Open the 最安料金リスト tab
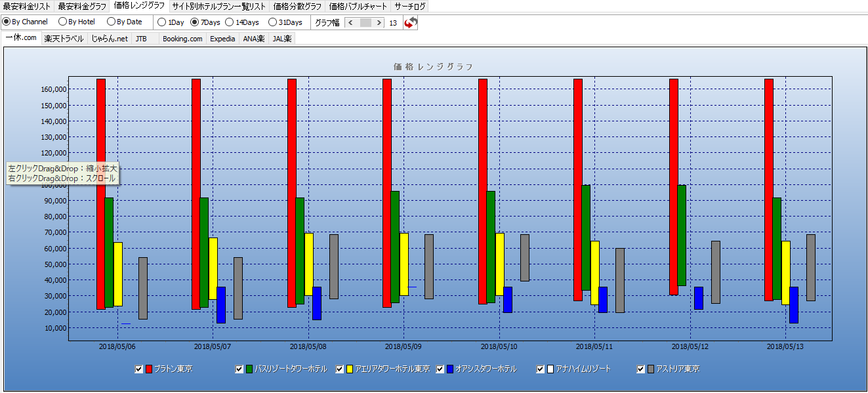 pos(26,7)
